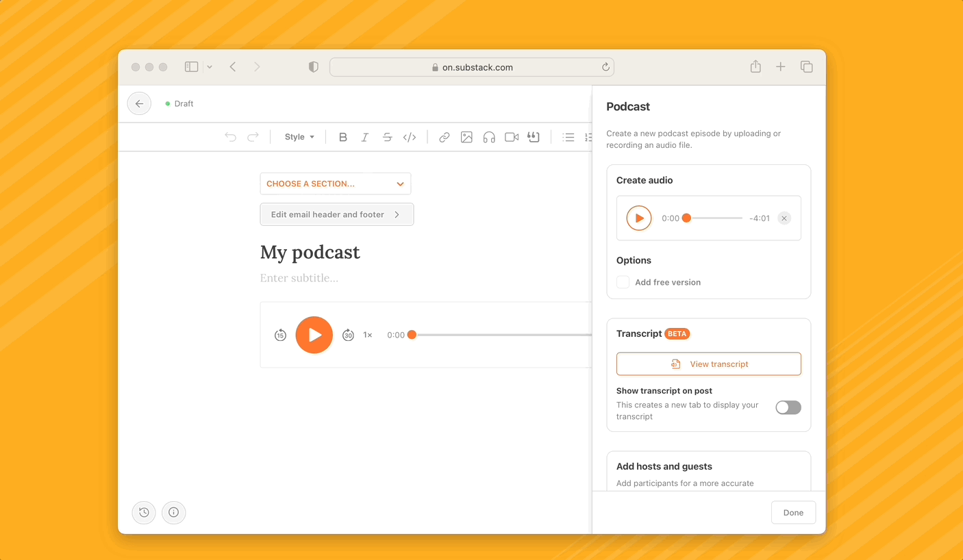Click the Done button in the Podcast panel
Screen dimensions: 963x560
(x=793, y=512)
